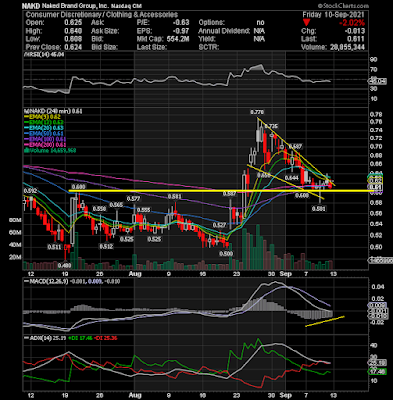Select the purple EMA(100) legend entry
Viewport: 393px width, 400px height.
[45, 139]
